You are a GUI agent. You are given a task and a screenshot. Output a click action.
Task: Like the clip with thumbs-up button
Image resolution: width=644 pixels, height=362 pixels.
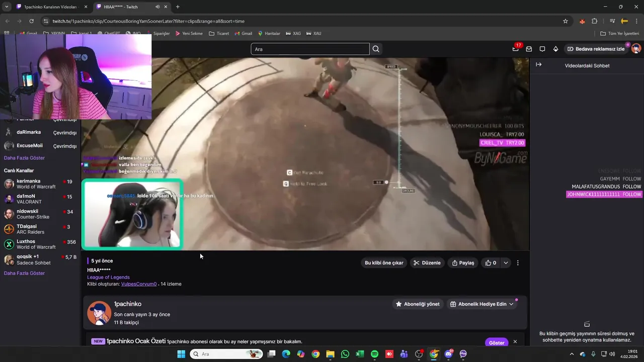click(x=491, y=263)
